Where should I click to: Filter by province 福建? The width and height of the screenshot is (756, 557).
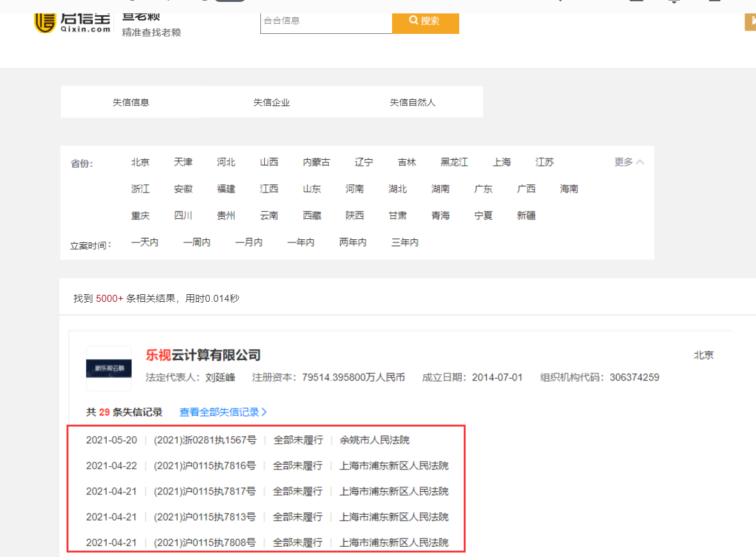226,189
